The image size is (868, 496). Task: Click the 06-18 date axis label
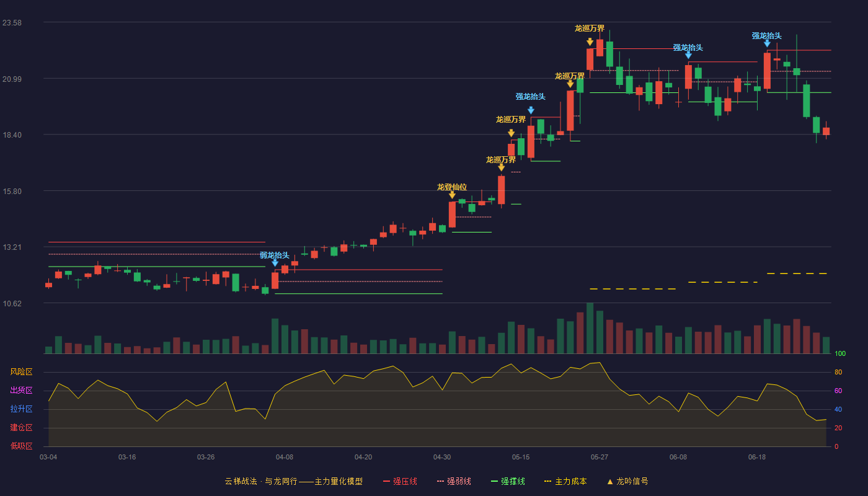click(757, 457)
